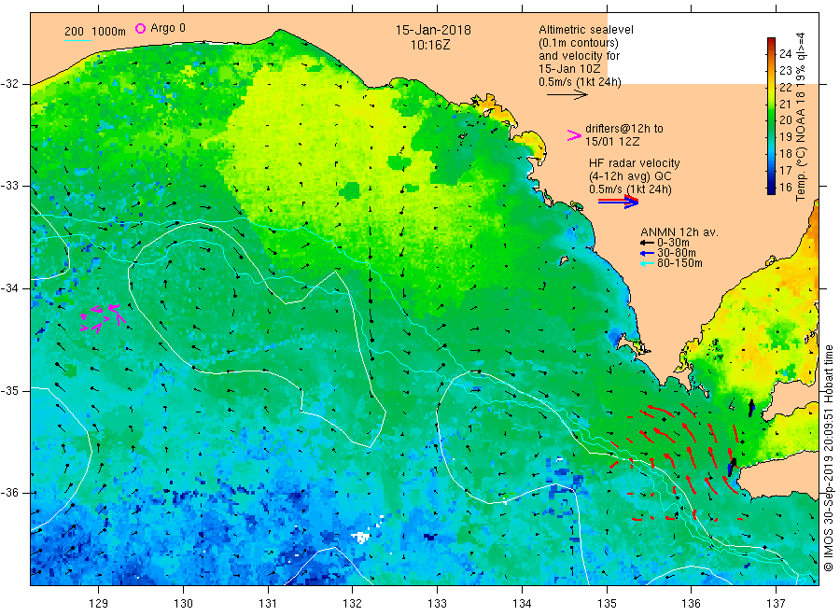The width and height of the screenshot is (840, 616).
Task: Click the latitude -32 axis label
Action: click(x=9, y=84)
